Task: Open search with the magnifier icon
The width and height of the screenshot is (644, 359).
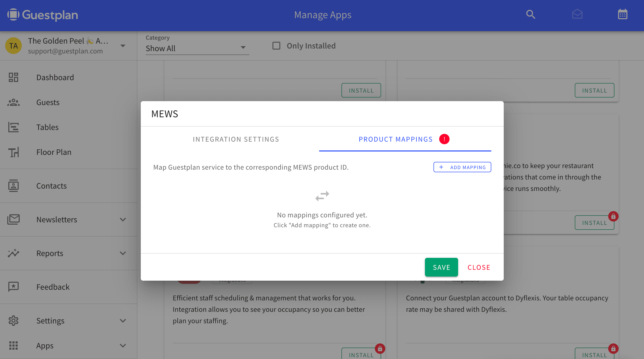Action: click(531, 15)
